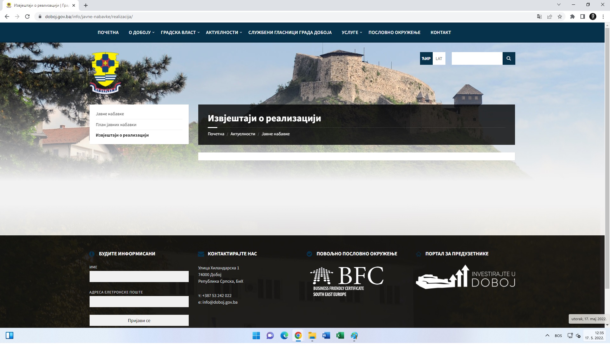Click the muted volume tray icon
The height and width of the screenshot is (364, 610).
[x=578, y=336]
